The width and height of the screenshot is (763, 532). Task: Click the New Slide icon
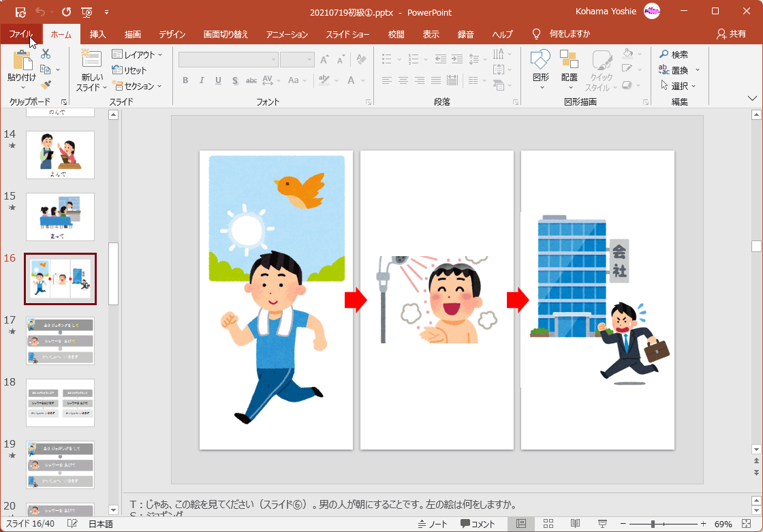[x=91, y=60]
